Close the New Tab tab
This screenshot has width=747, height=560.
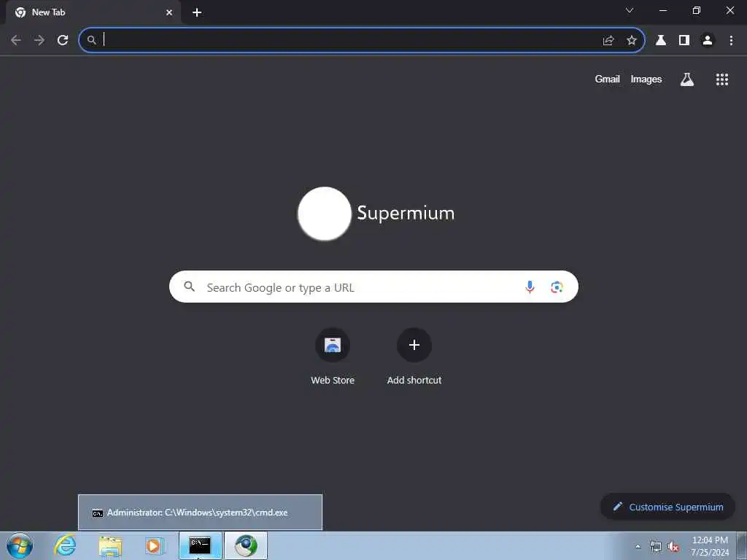(x=169, y=12)
